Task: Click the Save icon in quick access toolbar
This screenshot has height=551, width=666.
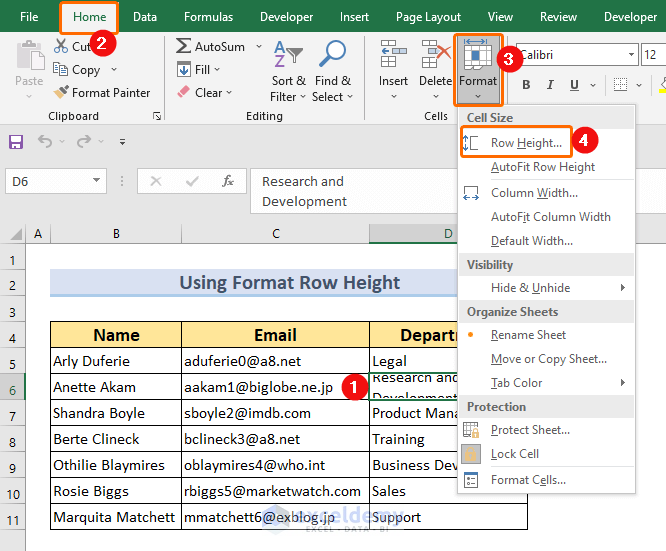Action: click(16, 142)
